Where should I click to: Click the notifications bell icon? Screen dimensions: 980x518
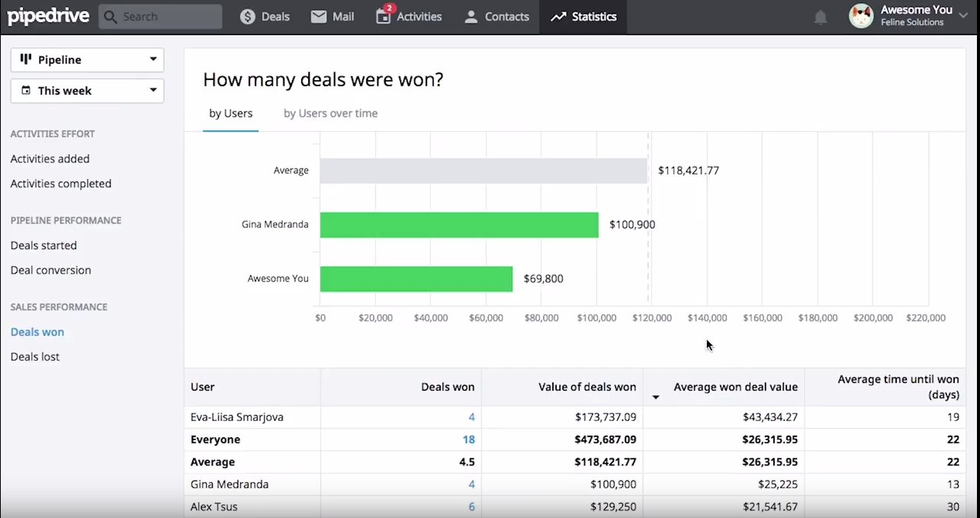pos(820,18)
